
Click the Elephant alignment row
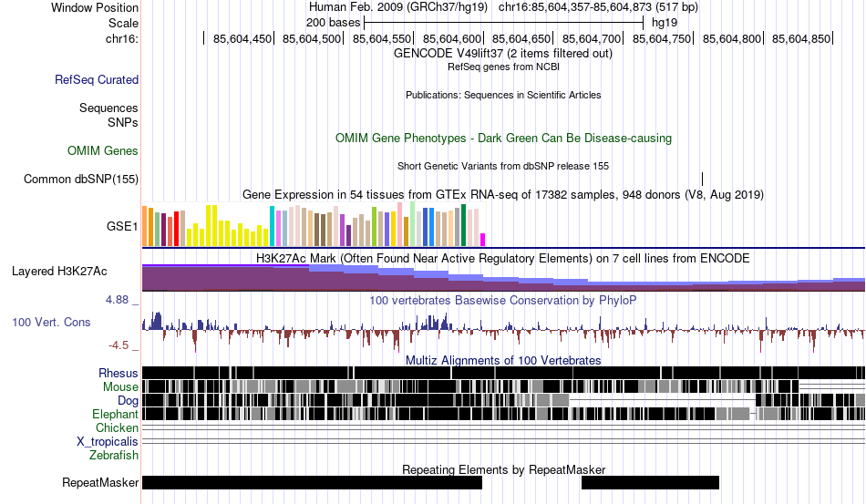pos(503,414)
